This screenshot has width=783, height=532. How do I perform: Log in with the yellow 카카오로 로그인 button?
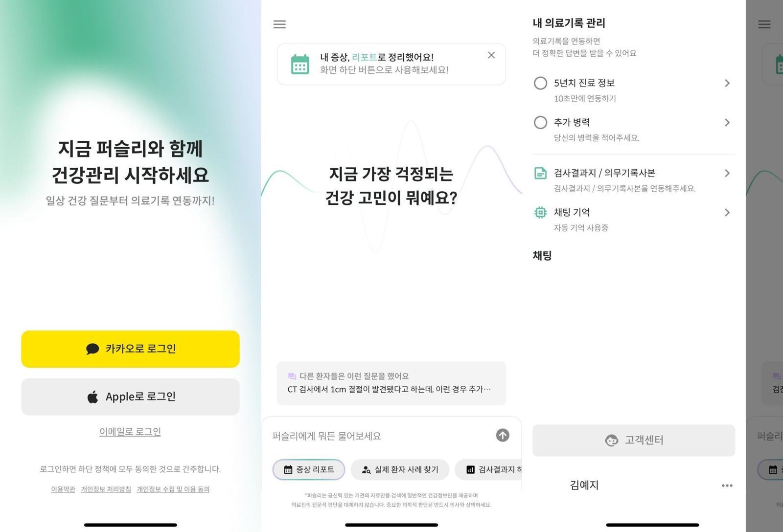coord(131,349)
